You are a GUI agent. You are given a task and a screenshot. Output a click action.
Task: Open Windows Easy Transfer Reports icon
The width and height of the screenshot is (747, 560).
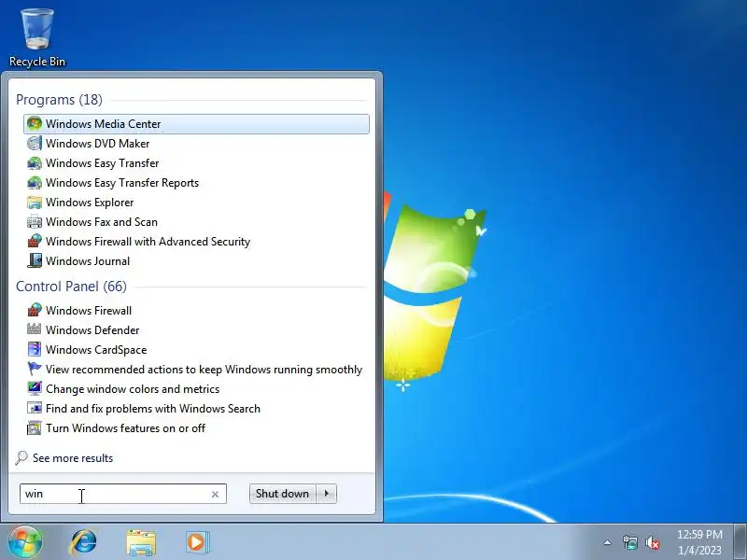pyautogui.click(x=35, y=182)
